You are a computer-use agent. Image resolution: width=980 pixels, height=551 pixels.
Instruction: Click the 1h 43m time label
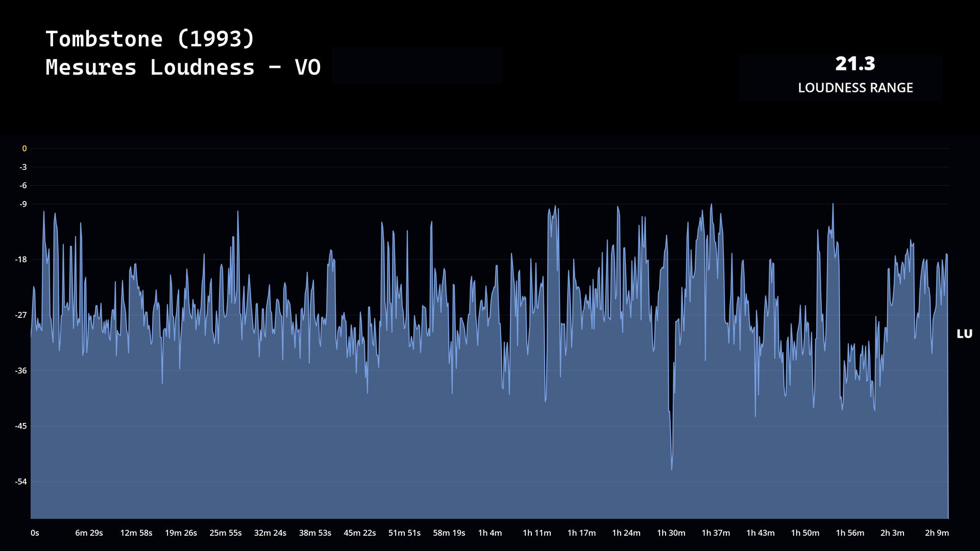(x=761, y=533)
